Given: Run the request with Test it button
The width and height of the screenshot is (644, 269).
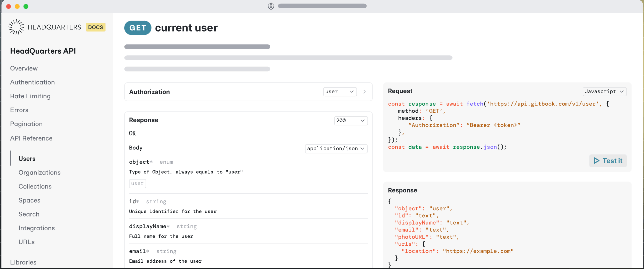Looking at the screenshot, I should [608, 161].
